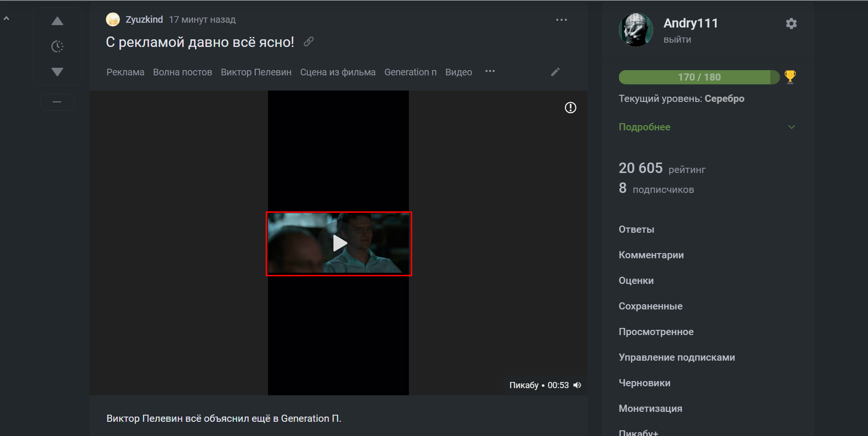
Task: Click the 170 / 180 progress bar
Action: pos(699,77)
